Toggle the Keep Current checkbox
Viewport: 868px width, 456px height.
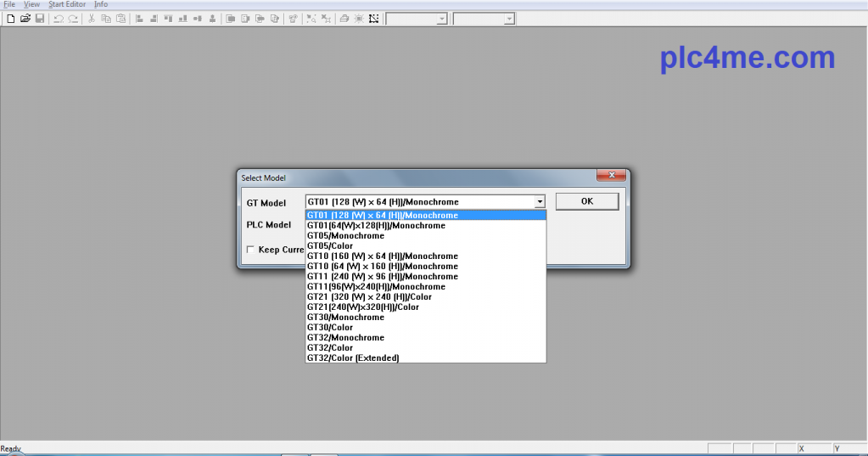tap(250, 250)
